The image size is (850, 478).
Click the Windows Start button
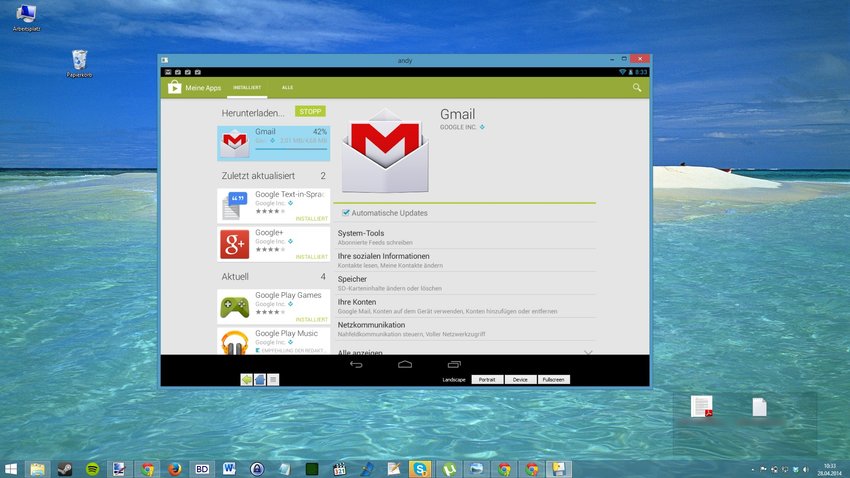point(11,469)
